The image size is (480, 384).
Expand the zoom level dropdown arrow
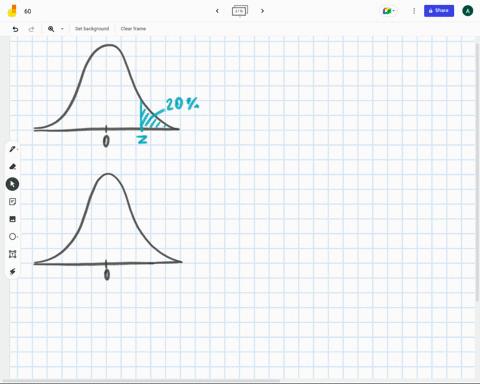coord(62,29)
